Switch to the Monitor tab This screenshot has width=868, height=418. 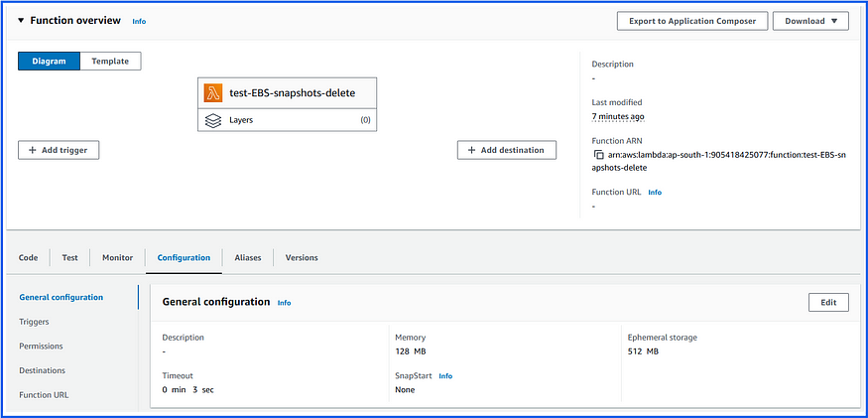coord(117,258)
